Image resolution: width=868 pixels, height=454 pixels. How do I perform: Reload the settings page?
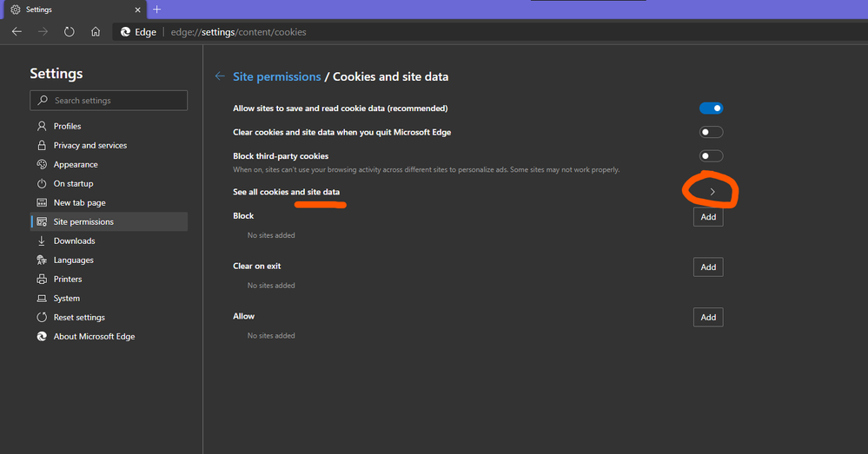tap(70, 31)
